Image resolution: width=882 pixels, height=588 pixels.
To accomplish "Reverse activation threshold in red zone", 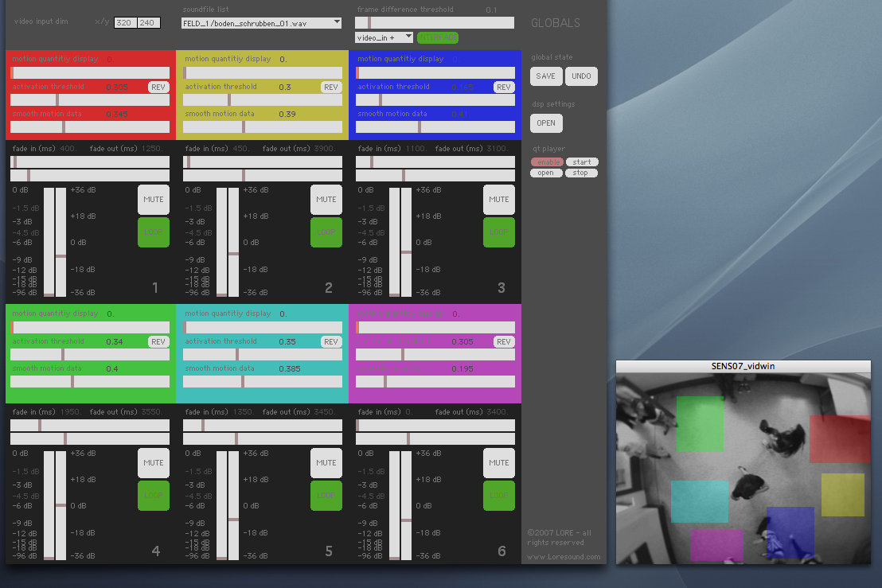I will coord(158,88).
